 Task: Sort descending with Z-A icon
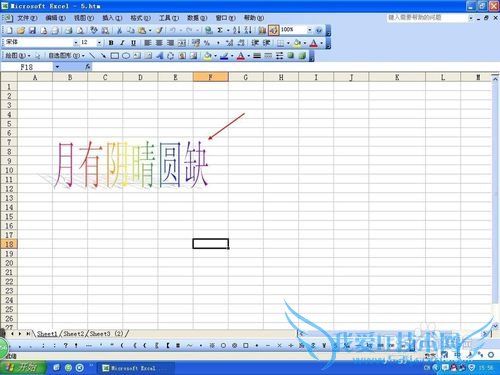coord(248,30)
